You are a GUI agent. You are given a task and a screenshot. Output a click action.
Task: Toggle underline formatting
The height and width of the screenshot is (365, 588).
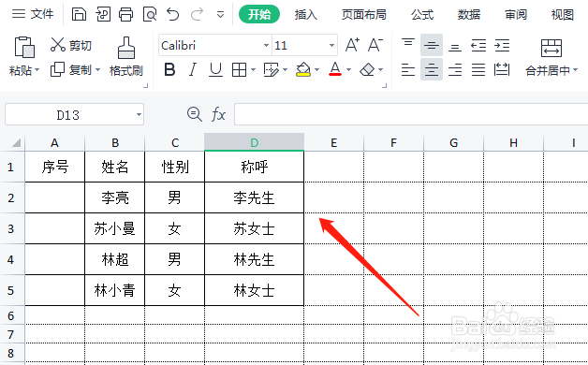[x=215, y=69]
